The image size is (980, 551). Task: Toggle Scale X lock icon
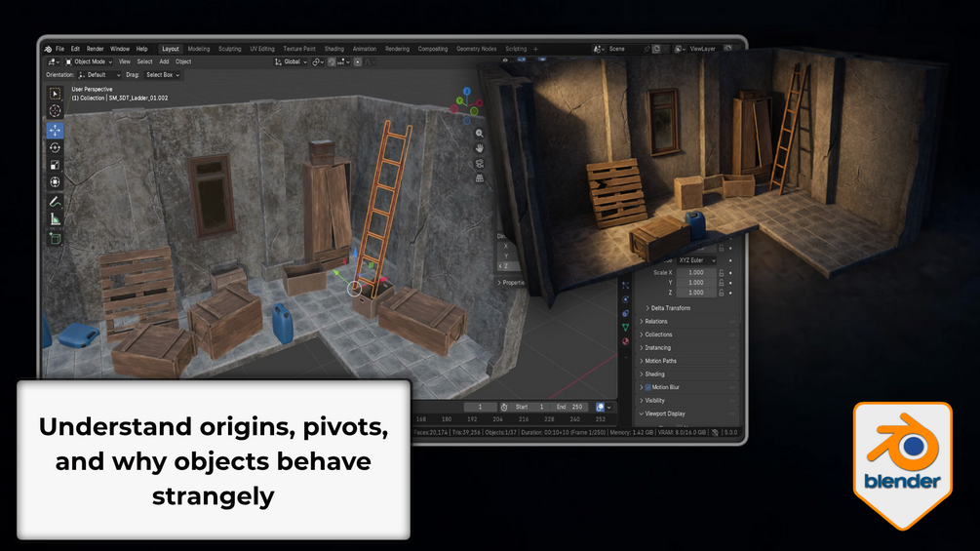pyautogui.click(x=722, y=272)
